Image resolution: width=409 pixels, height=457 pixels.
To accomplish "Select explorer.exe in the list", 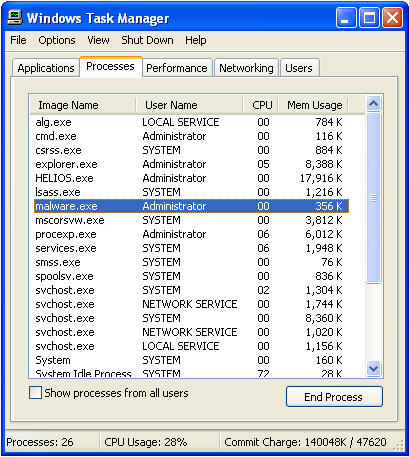I will (x=191, y=164).
